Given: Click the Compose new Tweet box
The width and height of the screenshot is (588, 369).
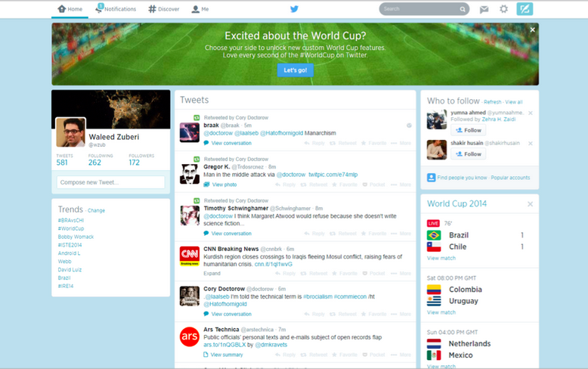Looking at the screenshot, I should point(110,182).
